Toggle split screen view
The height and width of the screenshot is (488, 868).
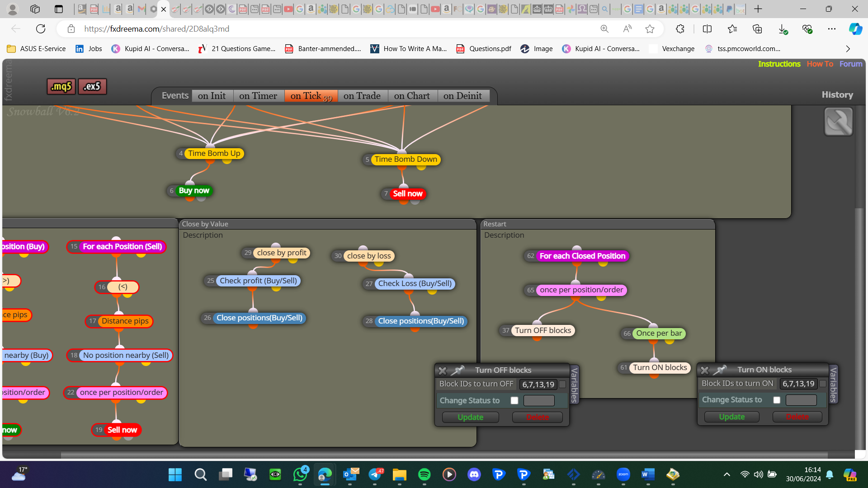pos(708,29)
